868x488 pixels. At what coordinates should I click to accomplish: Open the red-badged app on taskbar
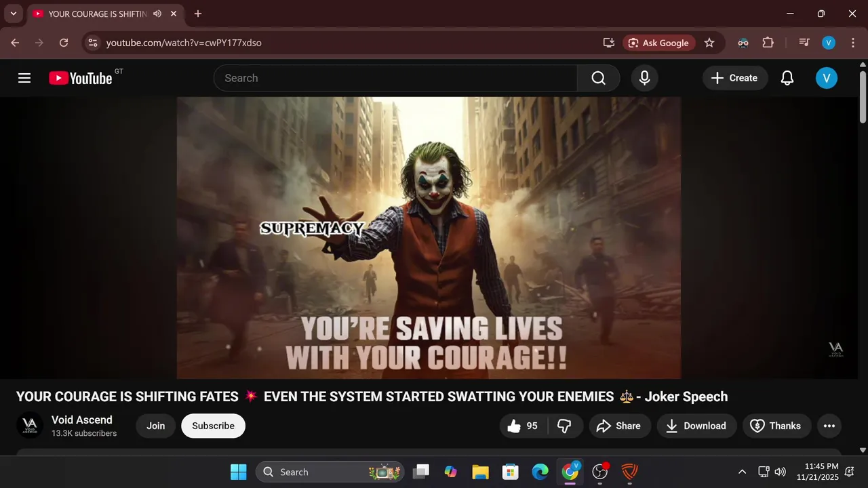(600, 472)
